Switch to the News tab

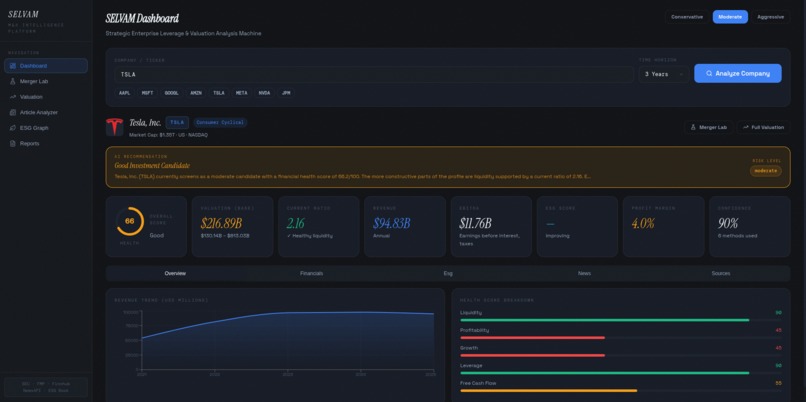pos(584,273)
